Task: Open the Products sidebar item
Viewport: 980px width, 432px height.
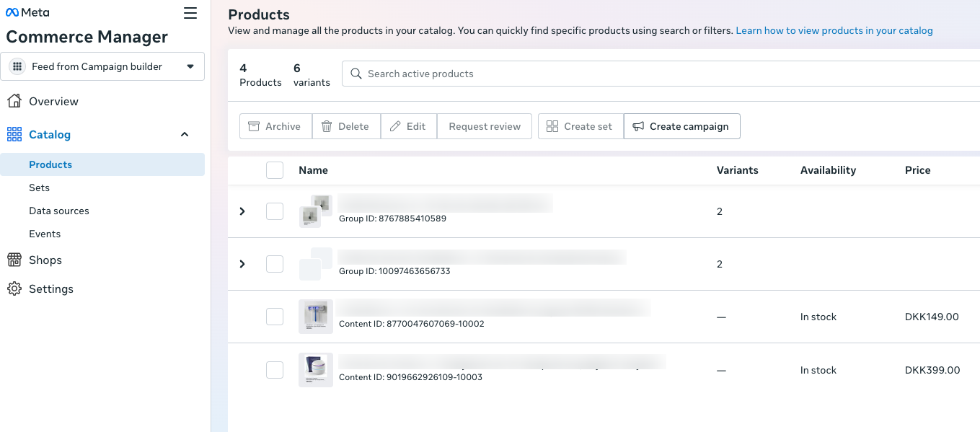Action: click(x=102, y=164)
